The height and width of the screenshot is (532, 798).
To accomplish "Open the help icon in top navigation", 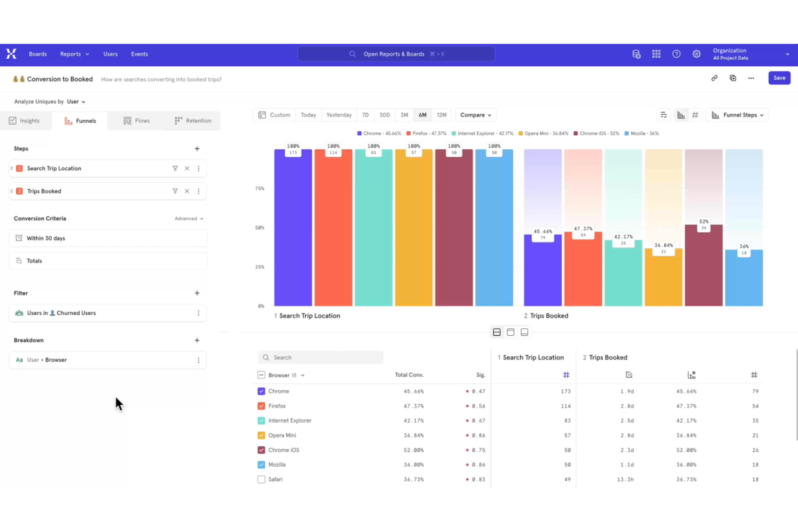I will (x=676, y=54).
